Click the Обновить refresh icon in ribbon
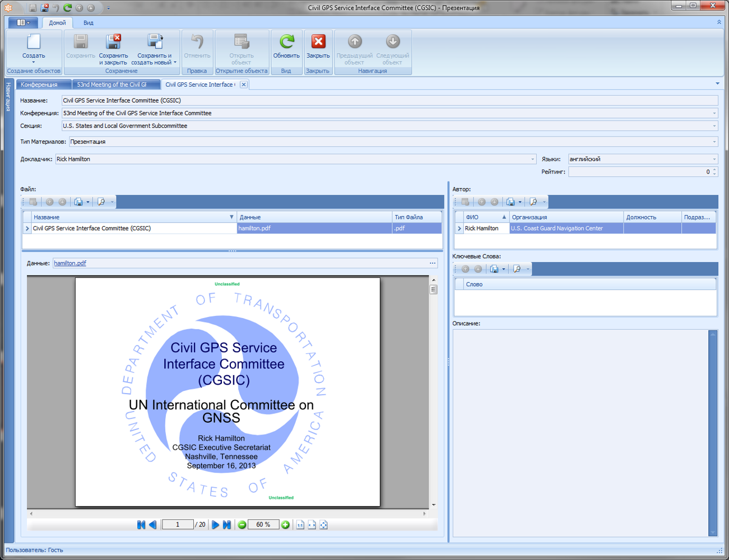Viewport: 729px width, 560px height. click(287, 41)
